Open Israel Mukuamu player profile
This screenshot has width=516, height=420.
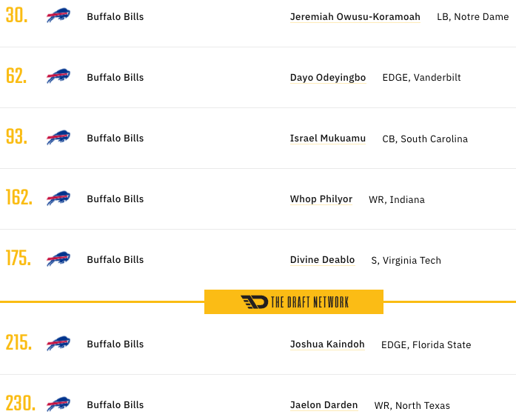point(328,139)
